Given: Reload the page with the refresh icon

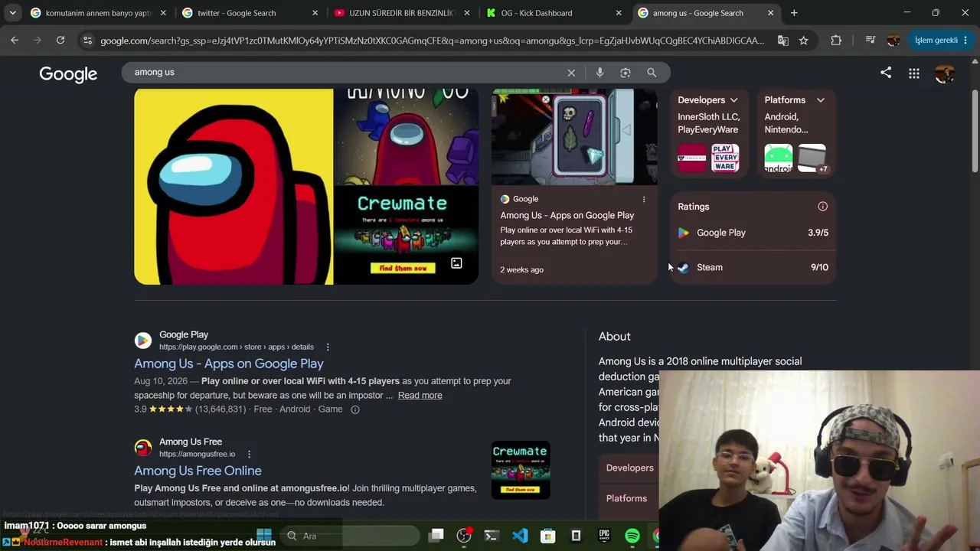Looking at the screenshot, I should (x=60, y=41).
